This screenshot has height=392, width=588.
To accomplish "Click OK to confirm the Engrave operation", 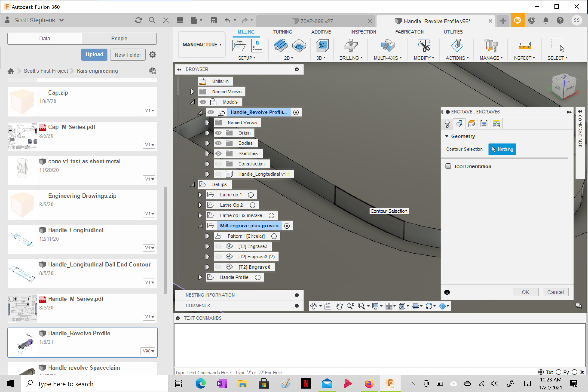I will pyautogui.click(x=525, y=292).
